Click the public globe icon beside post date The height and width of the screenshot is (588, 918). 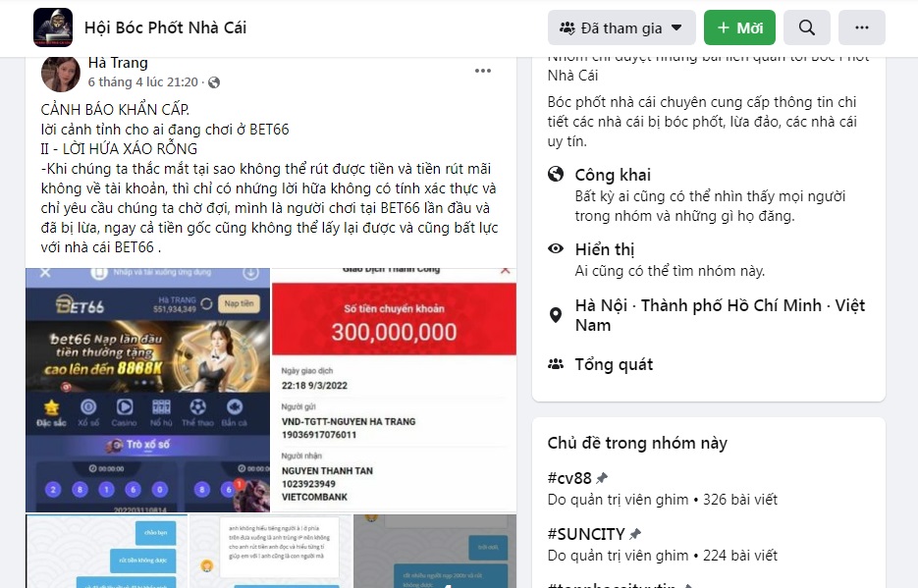click(x=214, y=82)
